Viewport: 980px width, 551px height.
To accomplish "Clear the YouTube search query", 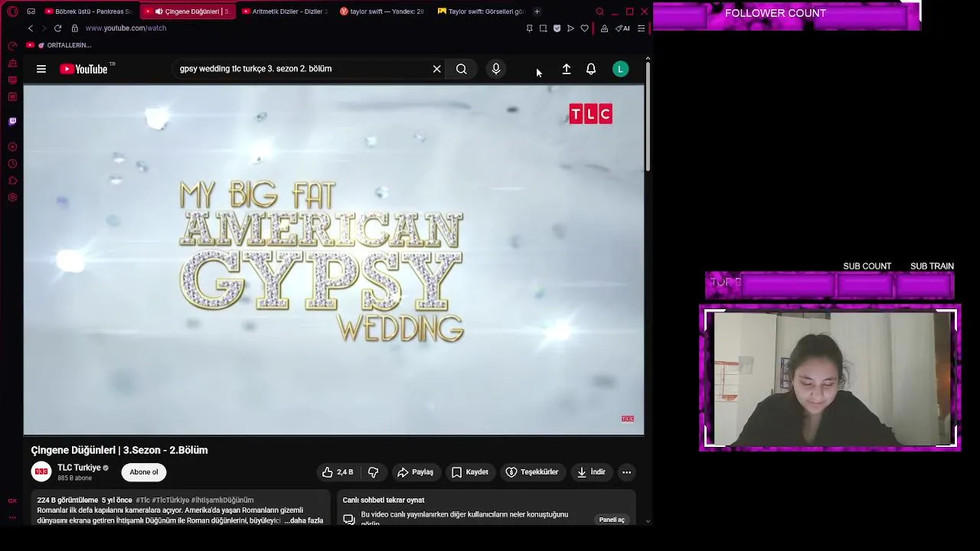I will (x=436, y=69).
